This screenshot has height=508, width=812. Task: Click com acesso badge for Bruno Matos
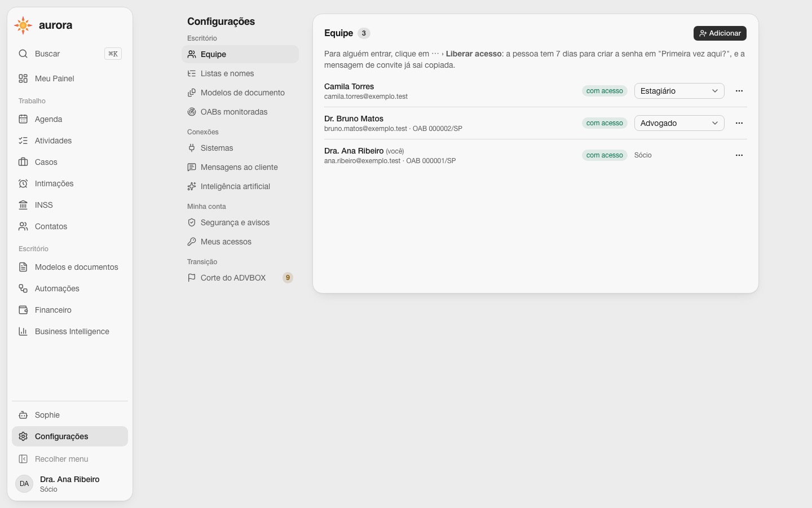[604, 123]
